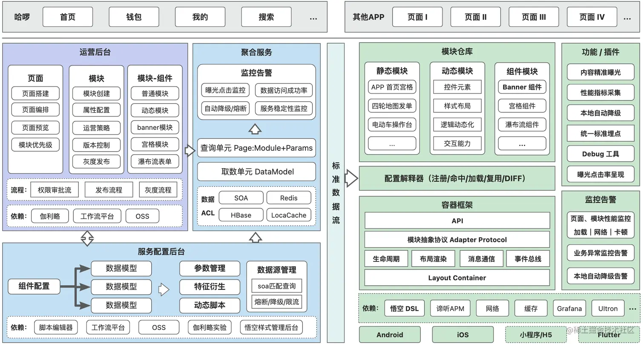The width and height of the screenshot is (644, 344).
Task: Select the 逻辑动态化 item
Action: [457, 125]
